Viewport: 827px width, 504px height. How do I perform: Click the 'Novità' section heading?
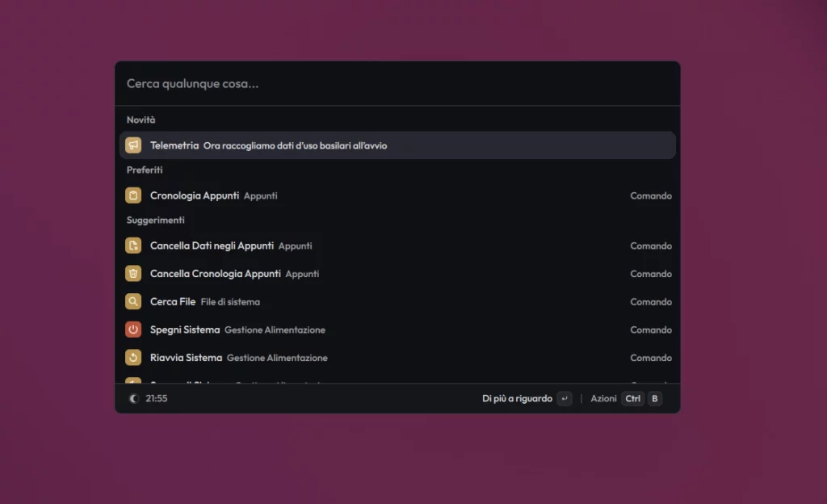pyautogui.click(x=141, y=120)
